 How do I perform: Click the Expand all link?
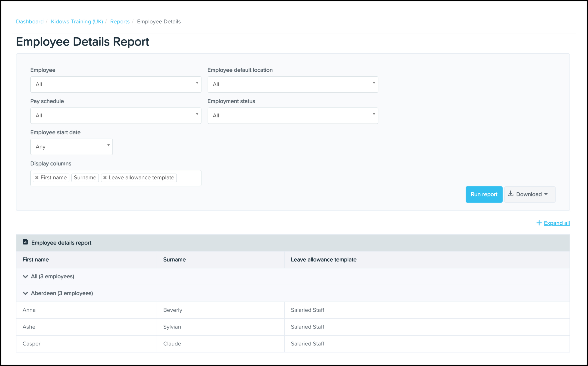coord(557,223)
